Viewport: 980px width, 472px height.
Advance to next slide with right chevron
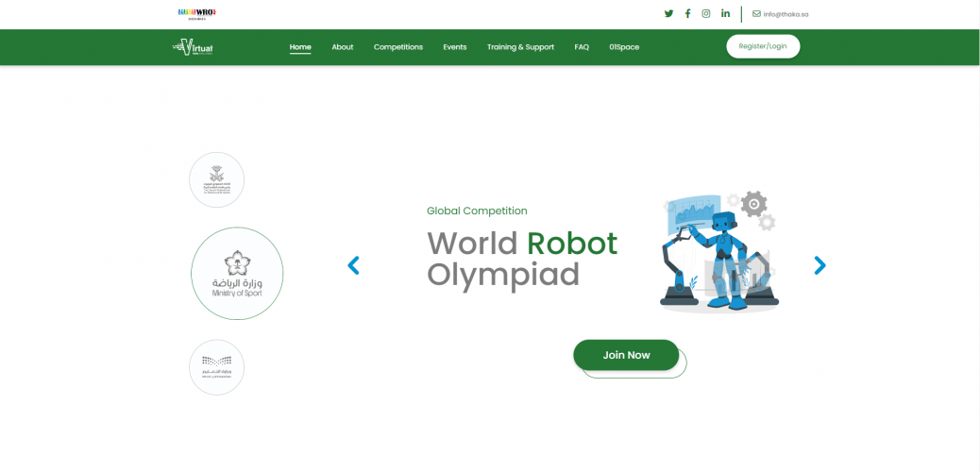820,265
